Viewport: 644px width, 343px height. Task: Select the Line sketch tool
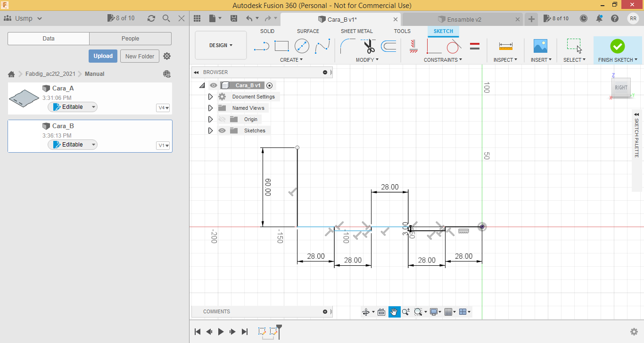261,46
